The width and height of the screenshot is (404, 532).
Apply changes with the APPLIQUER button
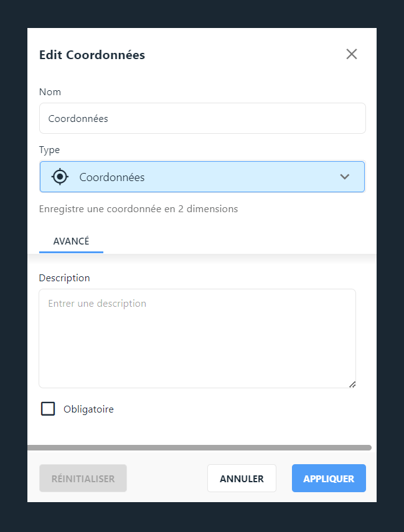(329, 478)
